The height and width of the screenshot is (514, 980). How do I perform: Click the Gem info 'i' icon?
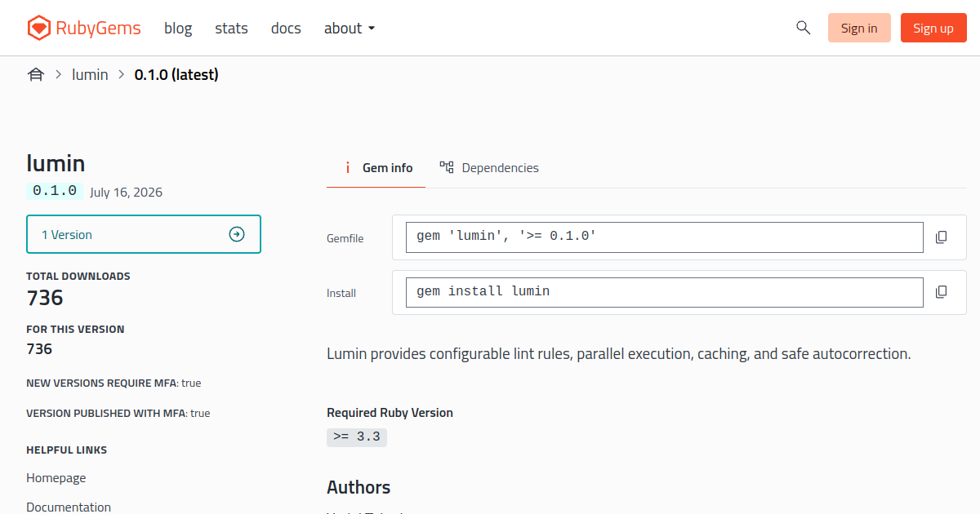(347, 167)
